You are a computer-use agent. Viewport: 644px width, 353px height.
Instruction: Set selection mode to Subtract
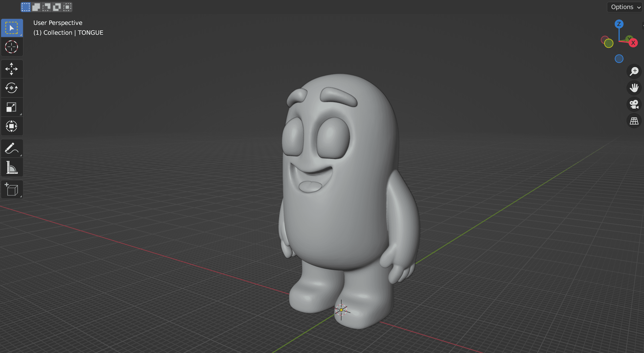click(x=47, y=7)
